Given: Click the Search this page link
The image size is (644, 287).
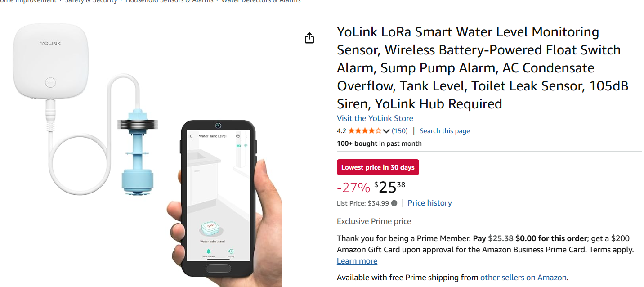Looking at the screenshot, I should coord(444,131).
